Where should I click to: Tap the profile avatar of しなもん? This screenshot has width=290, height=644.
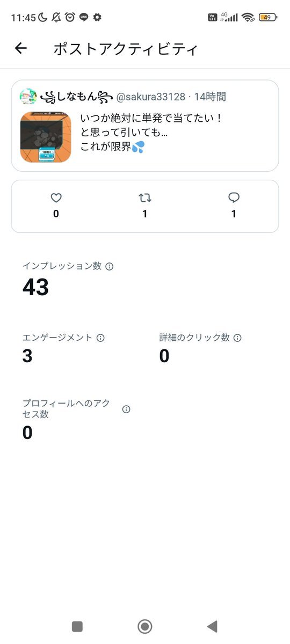click(x=28, y=97)
